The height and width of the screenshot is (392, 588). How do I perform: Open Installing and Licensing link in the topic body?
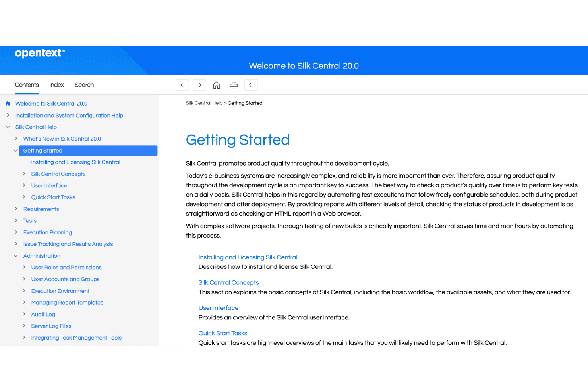[248, 257]
